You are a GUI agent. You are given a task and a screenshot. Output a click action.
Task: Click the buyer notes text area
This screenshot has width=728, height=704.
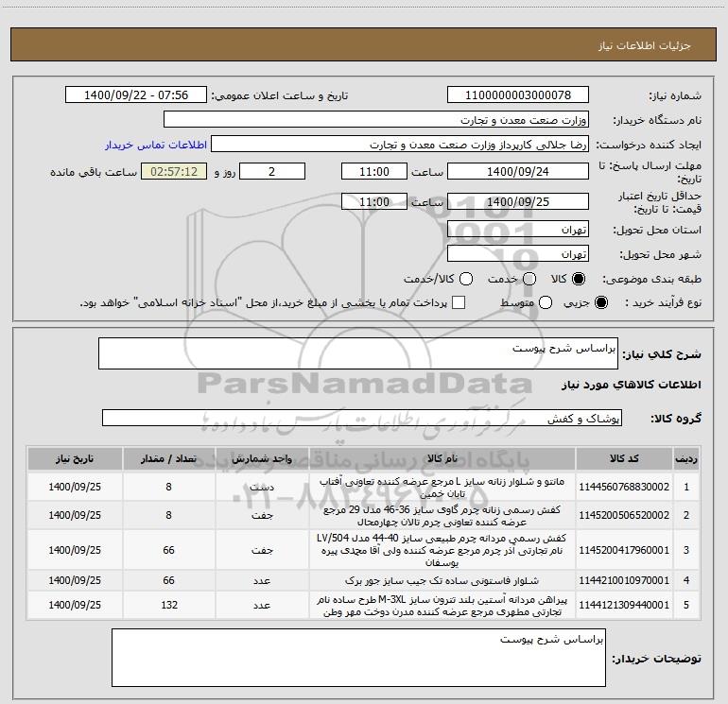point(358,658)
